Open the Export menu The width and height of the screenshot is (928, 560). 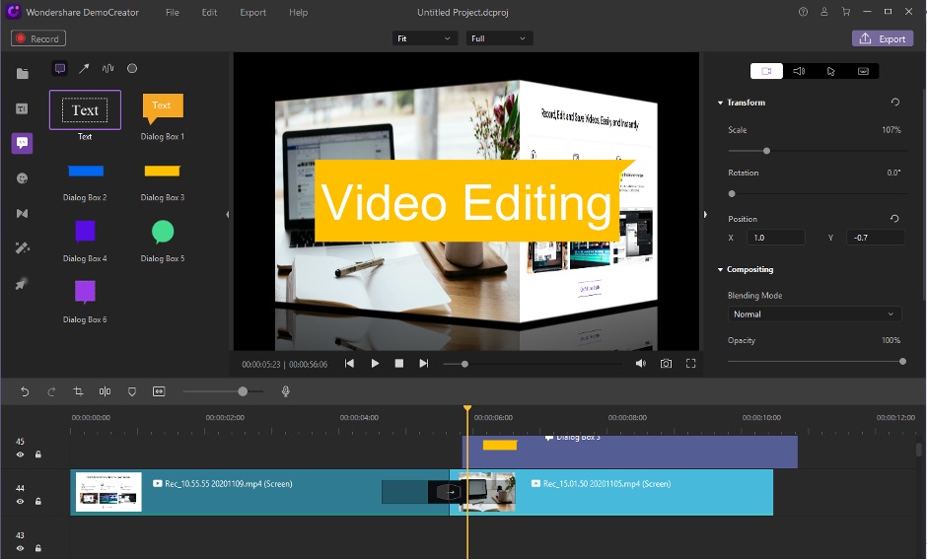252,13
